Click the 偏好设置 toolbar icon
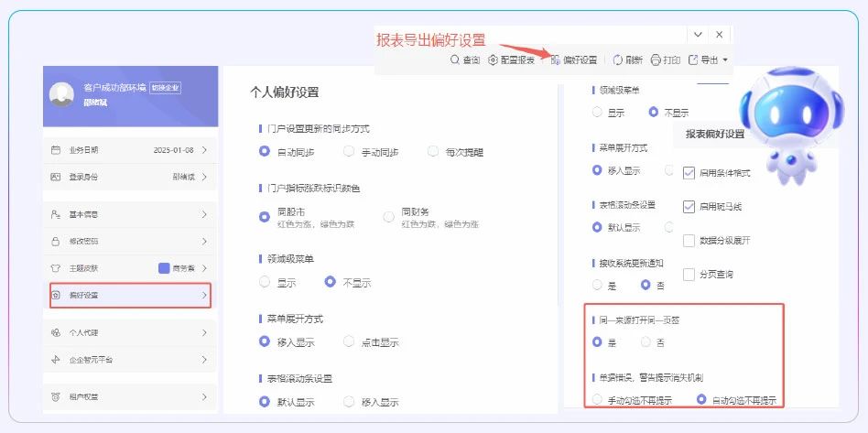This screenshot has width=868, height=433. 556,60
